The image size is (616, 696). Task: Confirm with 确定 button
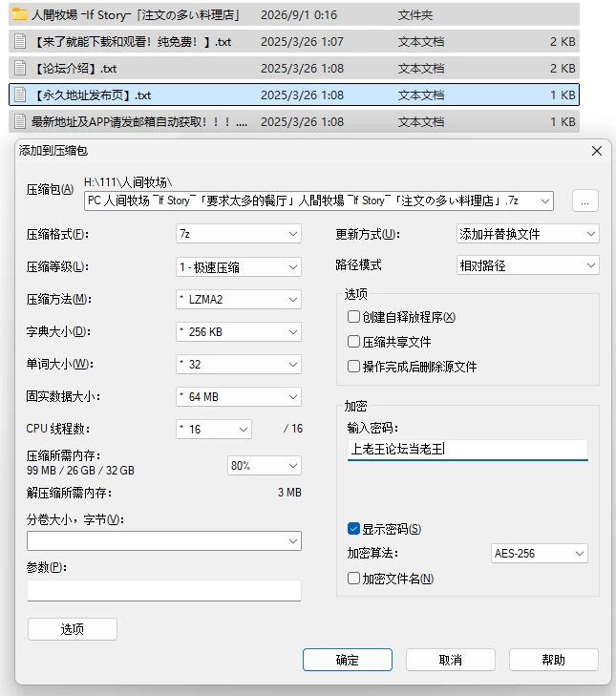(348, 660)
